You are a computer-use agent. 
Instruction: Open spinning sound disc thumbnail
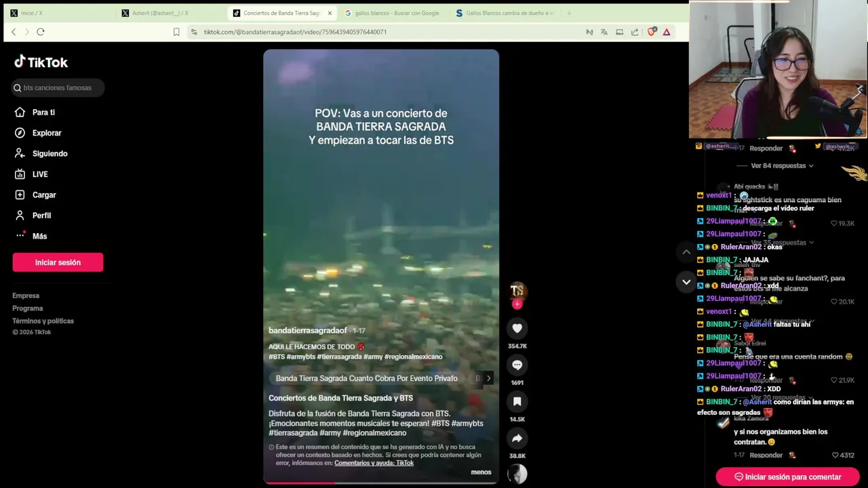[x=517, y=474]
